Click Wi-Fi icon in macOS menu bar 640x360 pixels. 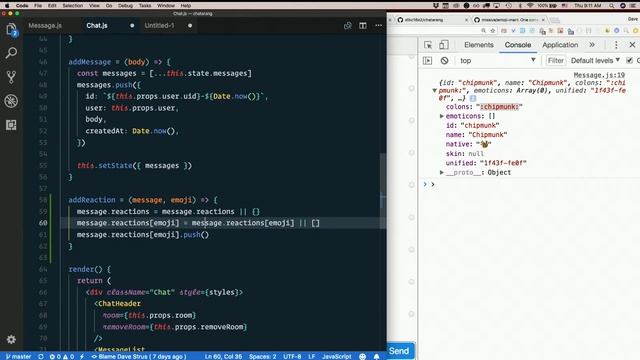point(530,6)
